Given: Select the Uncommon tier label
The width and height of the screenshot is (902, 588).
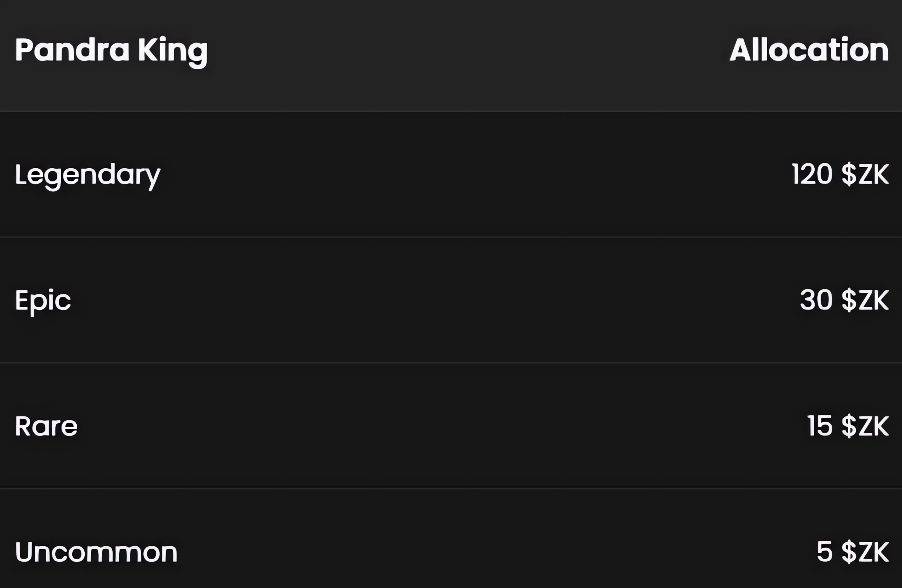Looking at the screenshot, I should coord(96,552).
